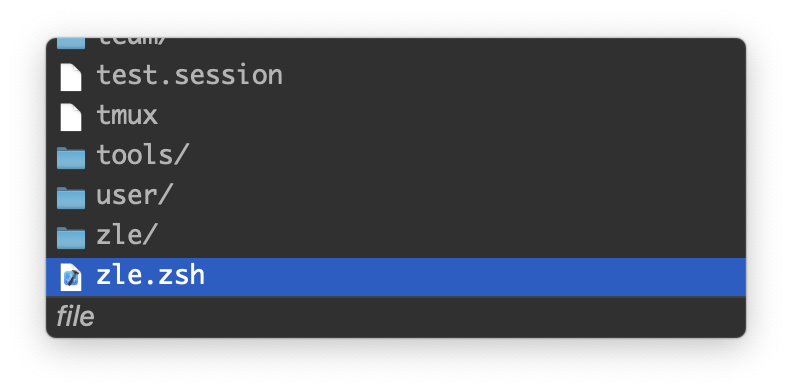Click empty space in highlighted zle.zsh row
792x392 pixels.
point(475,277)
